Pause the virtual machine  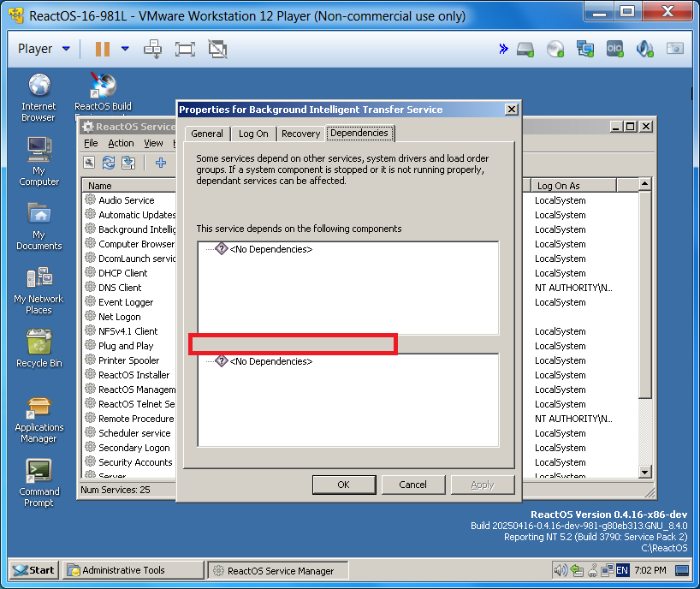pyautogui.click(x=103, y=49)
